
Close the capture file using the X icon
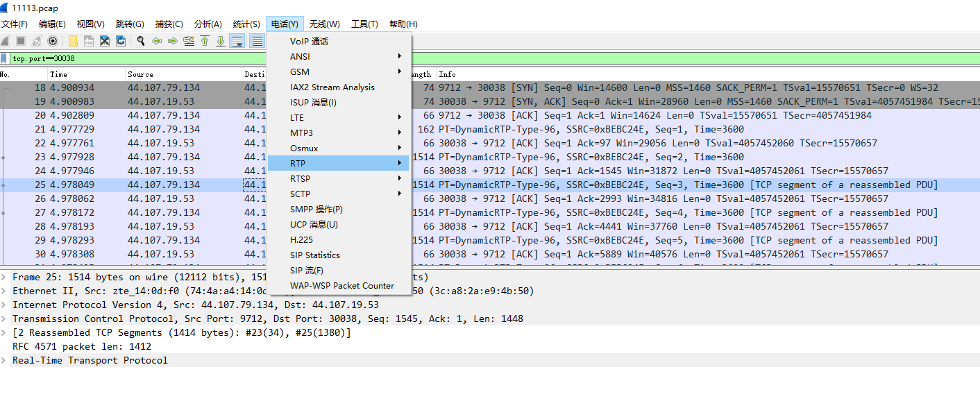click(x=105, y=41)
